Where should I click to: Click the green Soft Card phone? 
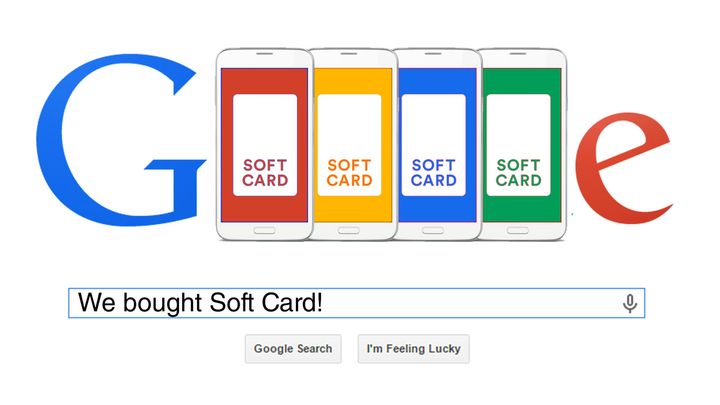522,145
